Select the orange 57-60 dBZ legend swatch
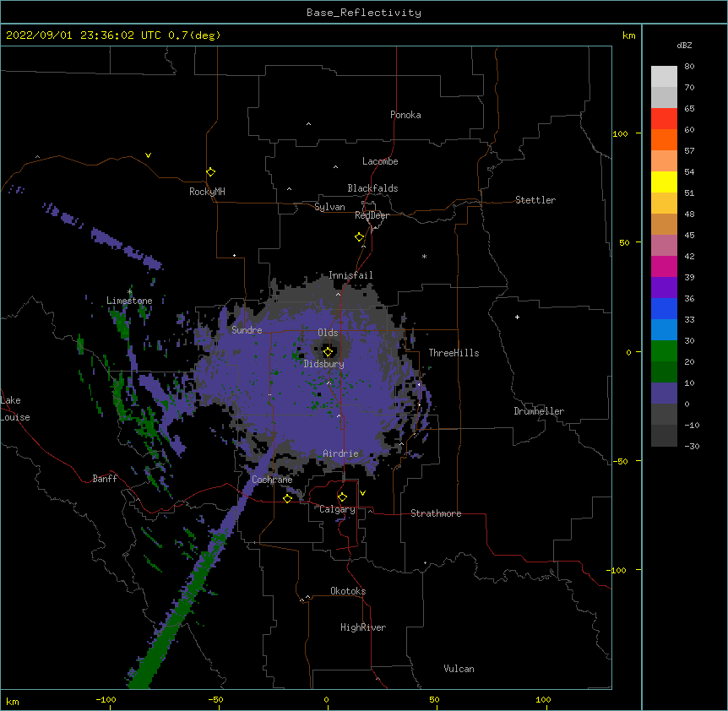 [664, 139]
